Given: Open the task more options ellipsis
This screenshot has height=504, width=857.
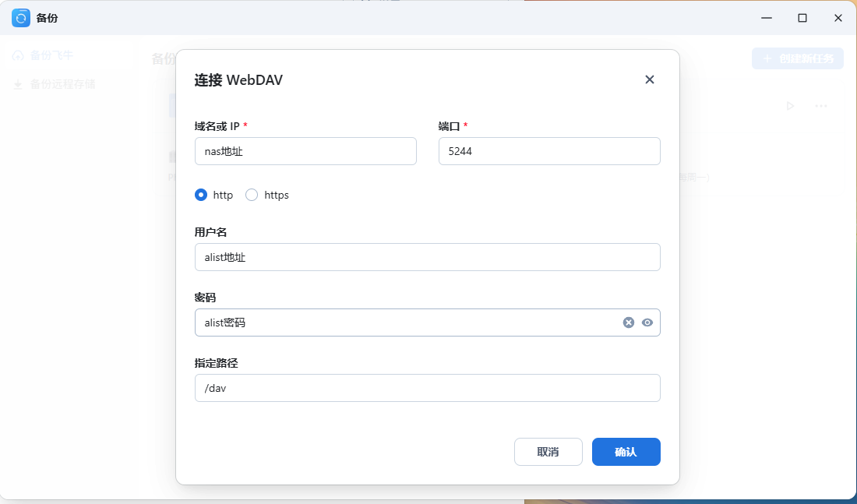Looking at the screenshot, I should 821,106.
